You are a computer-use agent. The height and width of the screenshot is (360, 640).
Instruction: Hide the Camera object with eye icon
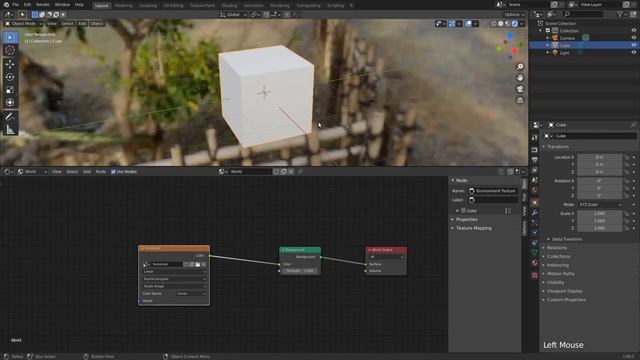(x=633, y=38)
